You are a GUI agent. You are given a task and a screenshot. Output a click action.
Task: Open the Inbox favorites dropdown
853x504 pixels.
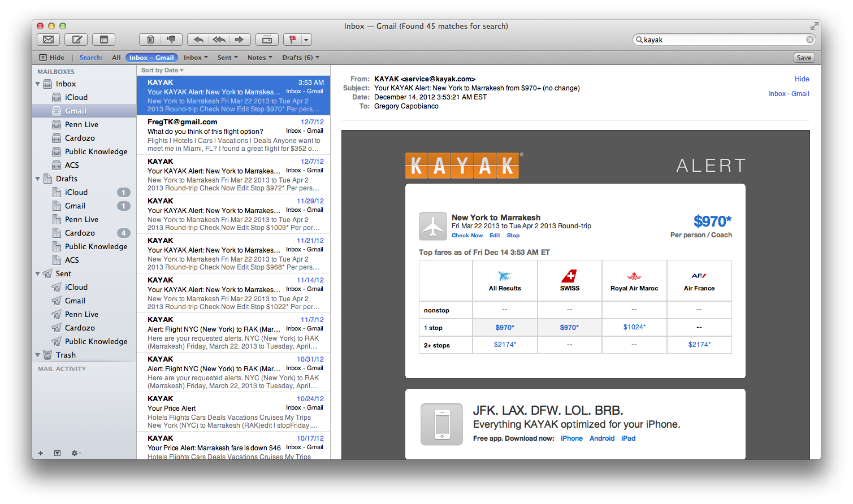196,58
